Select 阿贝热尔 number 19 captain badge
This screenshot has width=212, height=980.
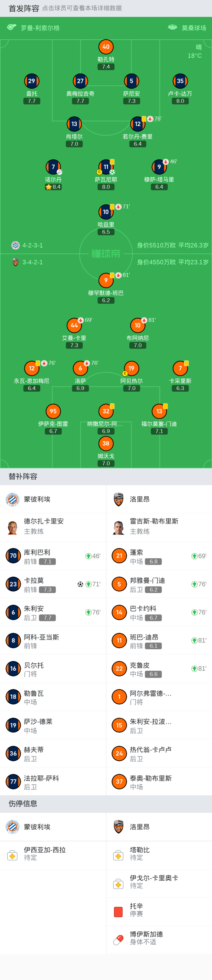pyautogui.click(x=131, y=368)
